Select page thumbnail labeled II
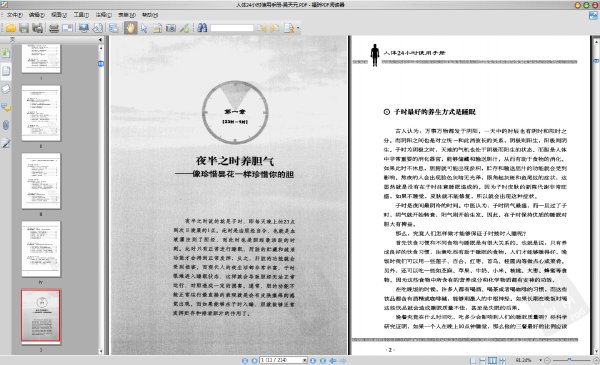Image resolution: width=600 pixels, height=365 pixels. (x=41, y=113)
